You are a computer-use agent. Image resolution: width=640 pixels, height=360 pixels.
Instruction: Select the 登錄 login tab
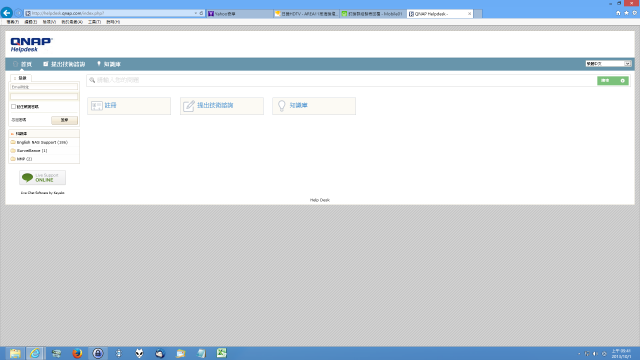tap(20, 78)
